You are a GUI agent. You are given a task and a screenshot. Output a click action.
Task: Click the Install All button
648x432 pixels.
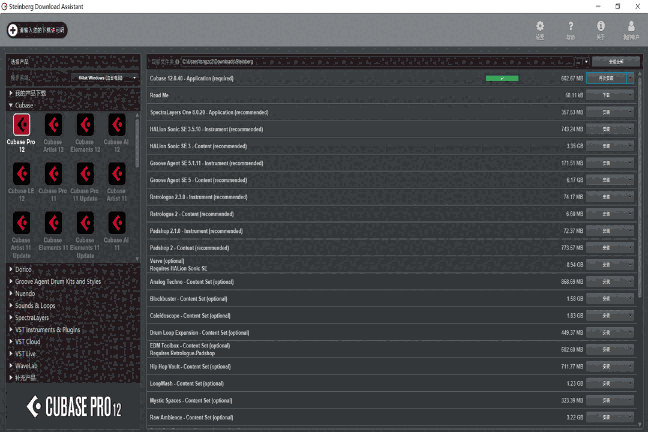click(615, 62)
